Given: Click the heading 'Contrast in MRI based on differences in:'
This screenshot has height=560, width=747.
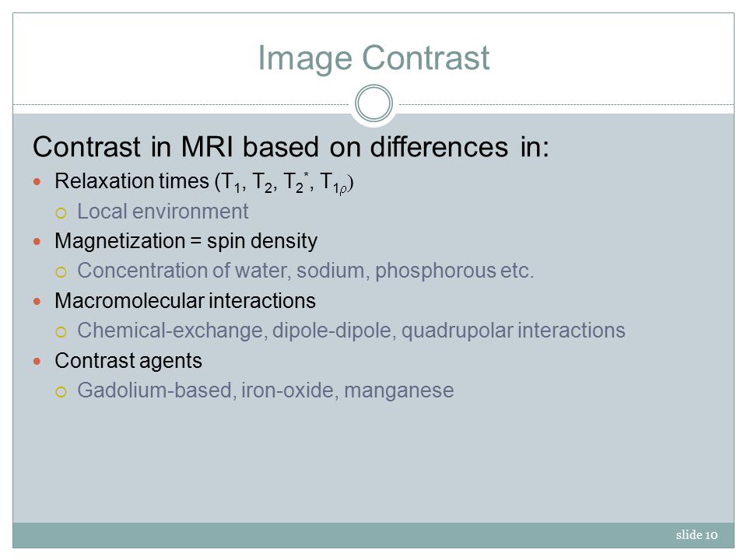Looking at the screenshot, I should (x=291, y=147).
